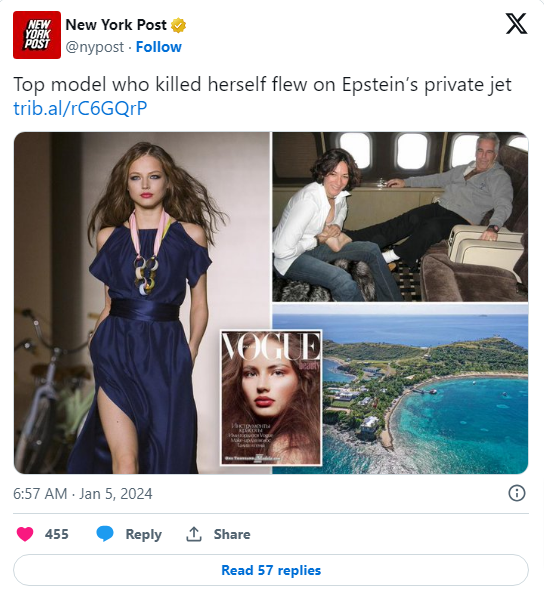Screen dimensions: 544x595
Task: Open the New York Post avatar
Action: click(x=37, y=35)
